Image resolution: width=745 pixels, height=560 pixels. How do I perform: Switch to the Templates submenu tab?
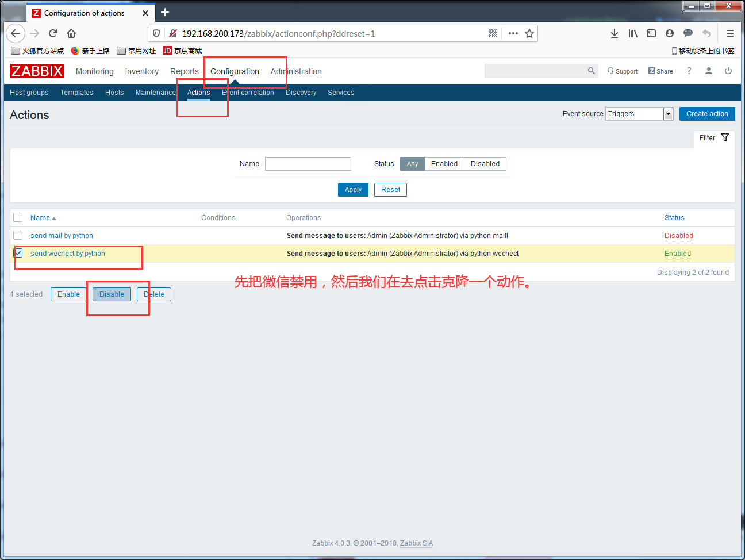coord(77,93)
